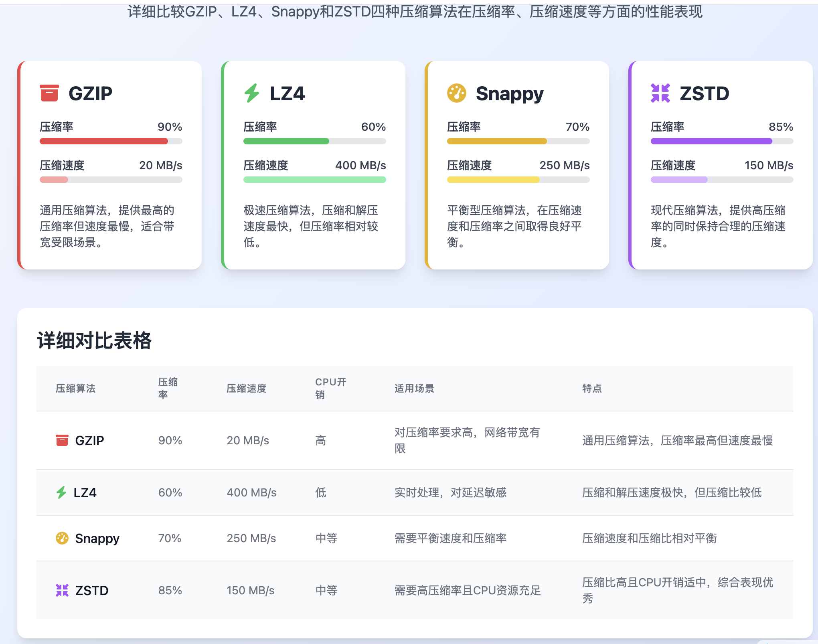Click the Snappy gauge icon in table row

(x=62, y=538)
